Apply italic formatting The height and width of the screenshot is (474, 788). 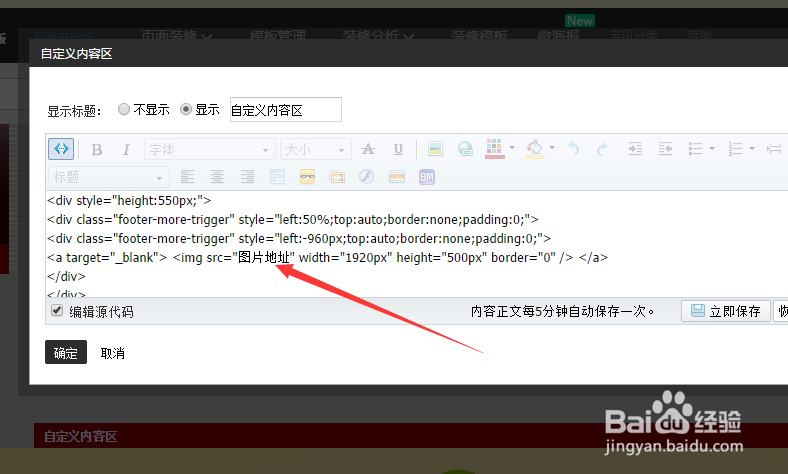pos(126,149)
